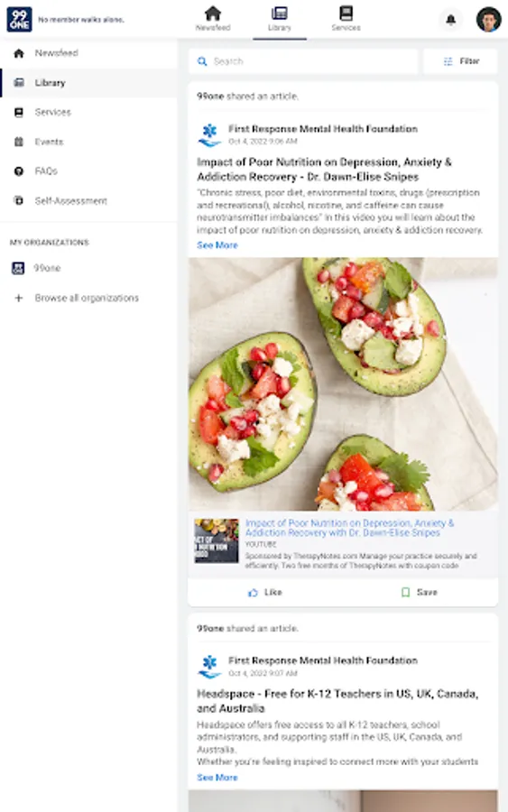Expand See More on nutrition article
Viewport: 508px width, 812px height.
click(x=217, y=245)
